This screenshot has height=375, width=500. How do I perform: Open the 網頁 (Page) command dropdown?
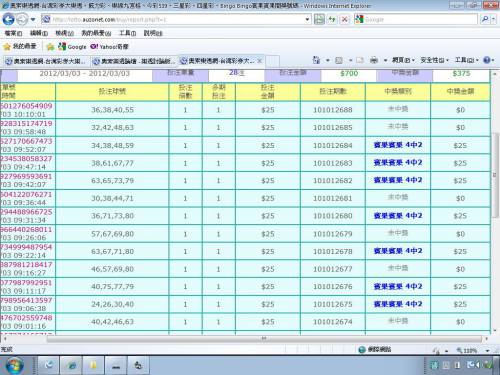pos(403,60)
